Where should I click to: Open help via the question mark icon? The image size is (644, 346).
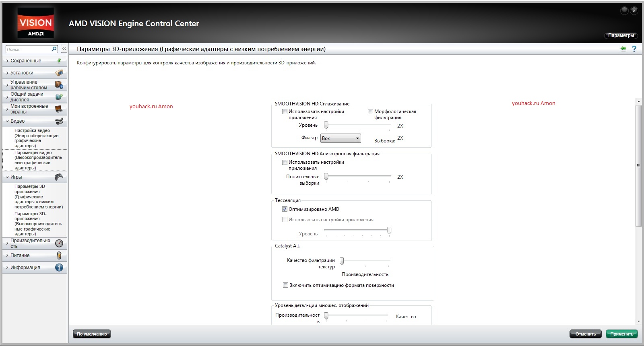[x=634, y=49]
